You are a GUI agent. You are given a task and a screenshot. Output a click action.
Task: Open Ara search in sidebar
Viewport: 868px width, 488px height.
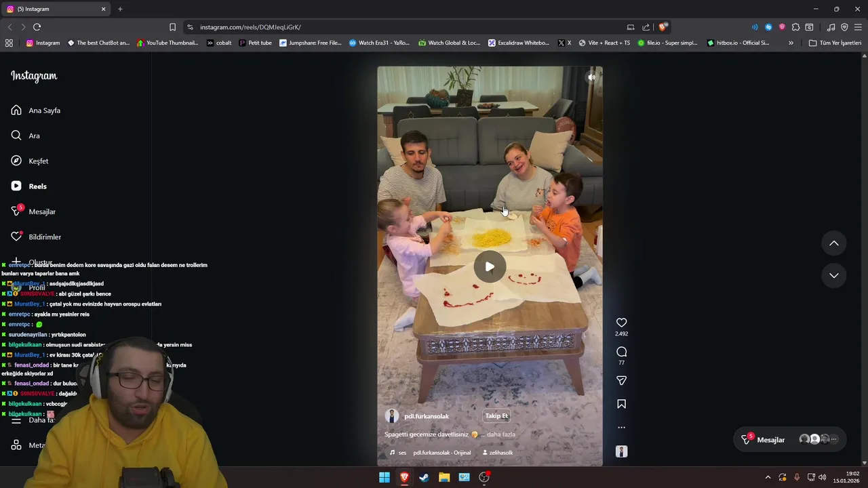pyautogui.click(x=25, y=136)
